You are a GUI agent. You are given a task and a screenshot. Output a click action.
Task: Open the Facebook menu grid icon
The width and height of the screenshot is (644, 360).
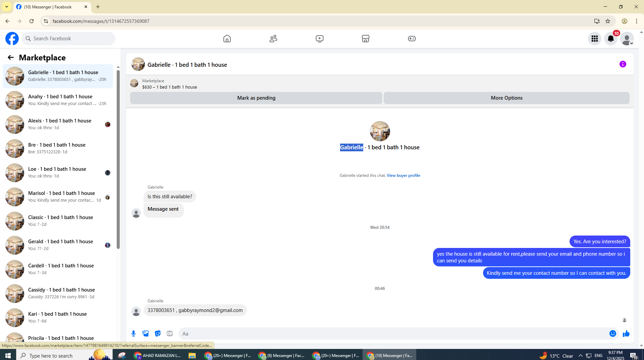pos(595,39)
